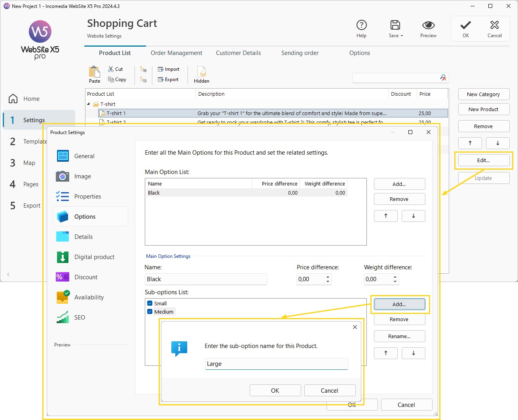This screenshot has height=420, width=518.
Task: Click the Edit... button
Action: pyautogui.click(x=484, y=161)
